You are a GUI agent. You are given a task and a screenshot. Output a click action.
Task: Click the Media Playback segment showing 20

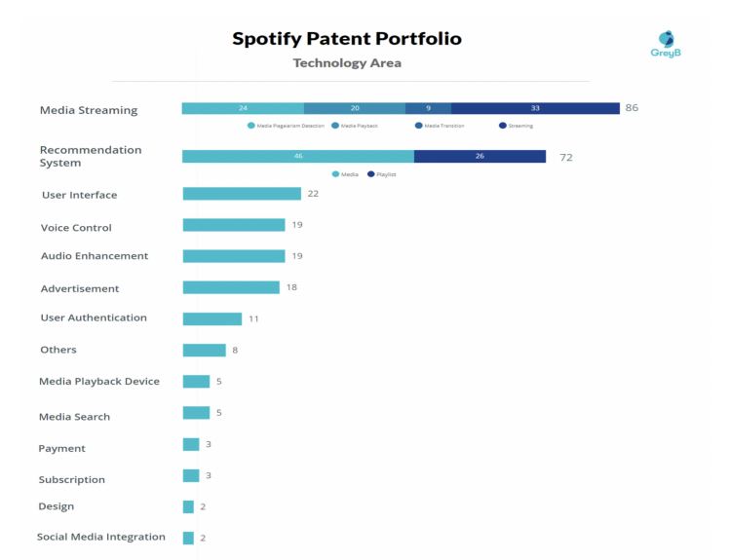(355, 108)
